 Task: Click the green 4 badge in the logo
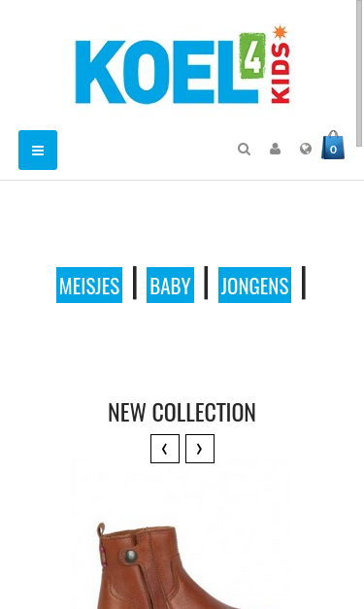[252, 54]
